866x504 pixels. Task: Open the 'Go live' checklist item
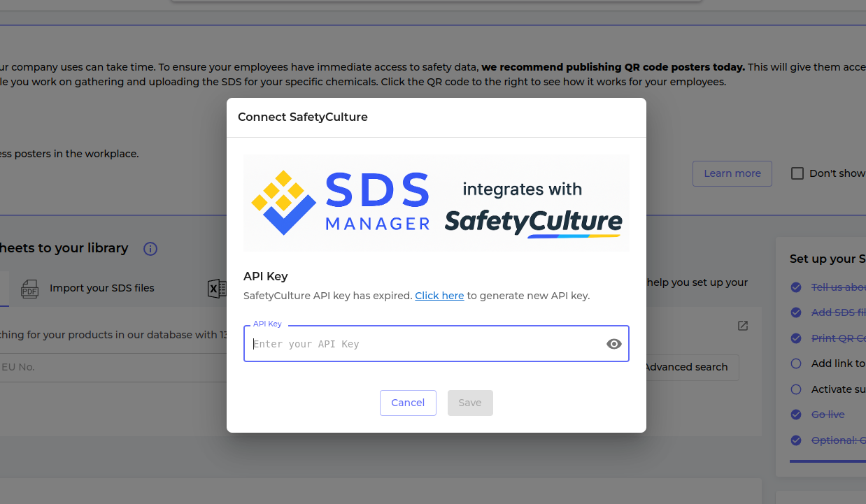tap(828, 415)
